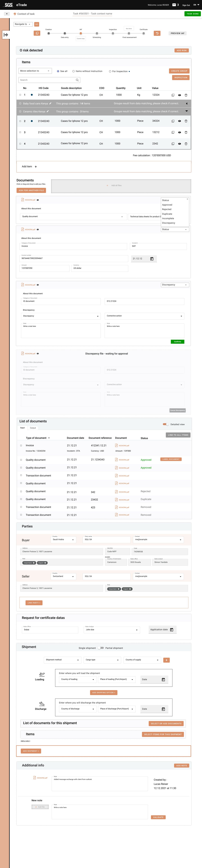The width and height of the screenshot is (202, 868).
Task: Click the ADD RISK button
Action: click(182, 51)
